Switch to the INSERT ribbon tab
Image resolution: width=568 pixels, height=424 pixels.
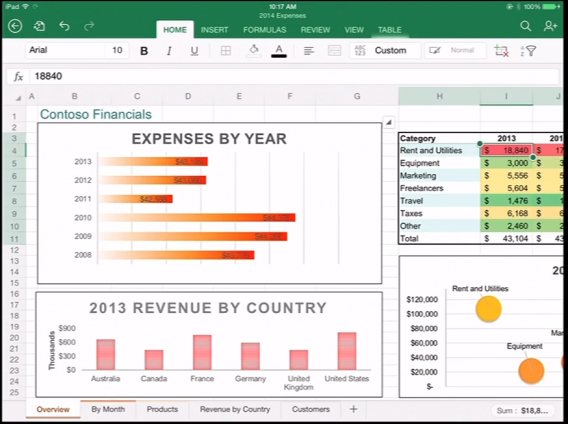click(214, 30)
